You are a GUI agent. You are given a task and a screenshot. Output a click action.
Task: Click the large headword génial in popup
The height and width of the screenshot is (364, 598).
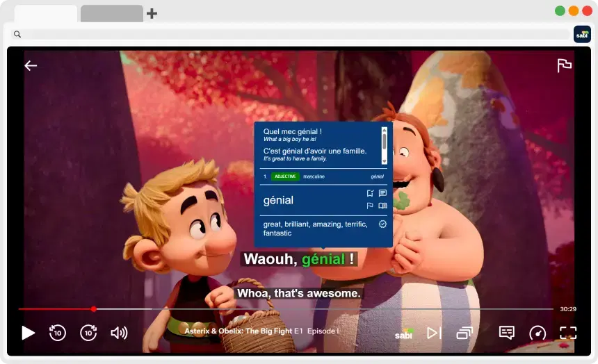pos(278,200)
